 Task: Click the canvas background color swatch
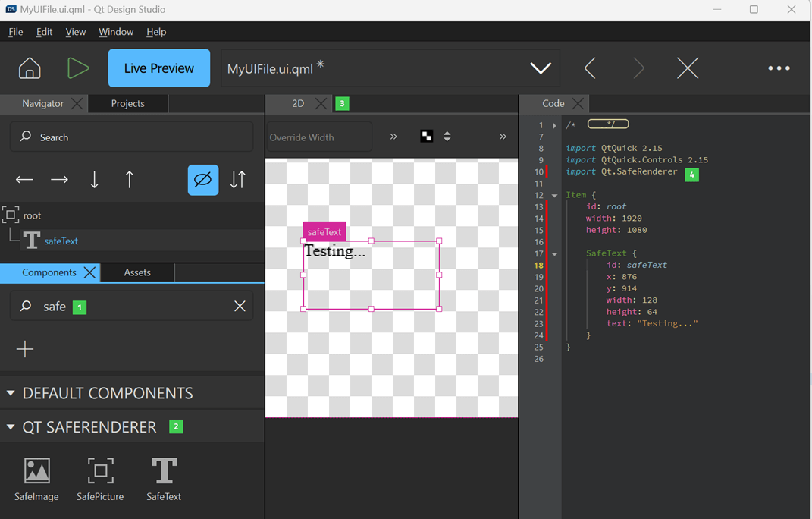[x=427, y=137]
